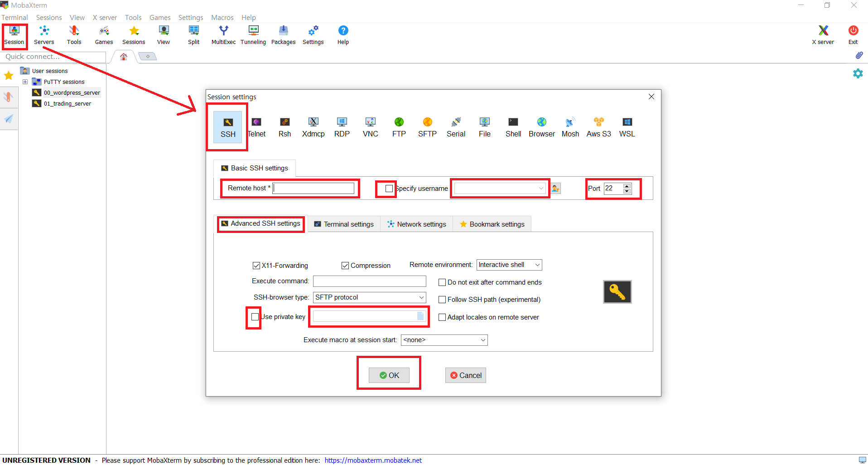Open the Settings toolbar icon
Viewport: 868px width, 465px height.
coord(313,35)
